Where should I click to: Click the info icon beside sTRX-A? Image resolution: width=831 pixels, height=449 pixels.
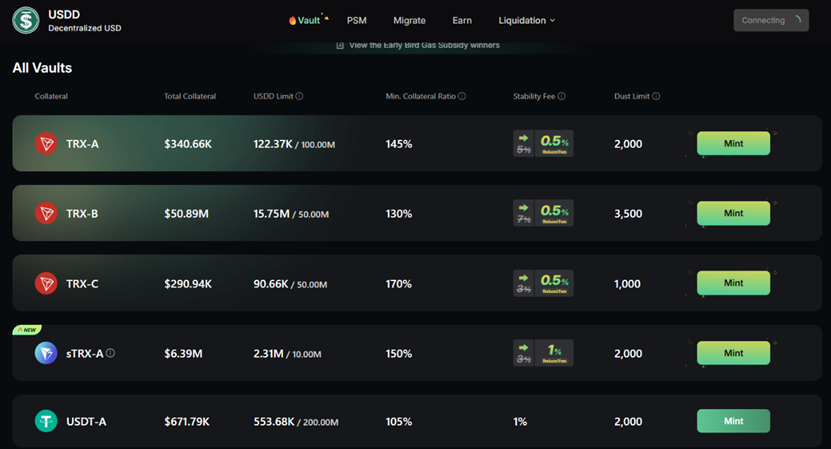click(x=111, y=353)
